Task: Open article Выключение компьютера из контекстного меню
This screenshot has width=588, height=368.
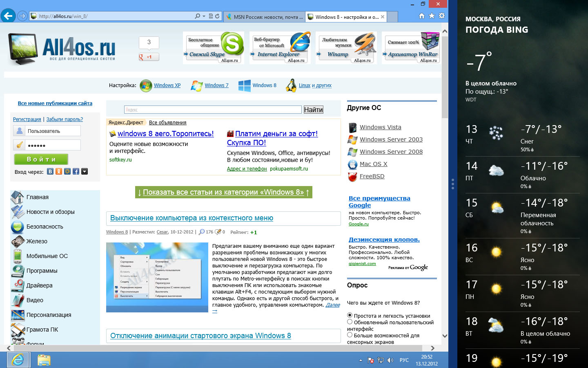Action: [192, 218]
